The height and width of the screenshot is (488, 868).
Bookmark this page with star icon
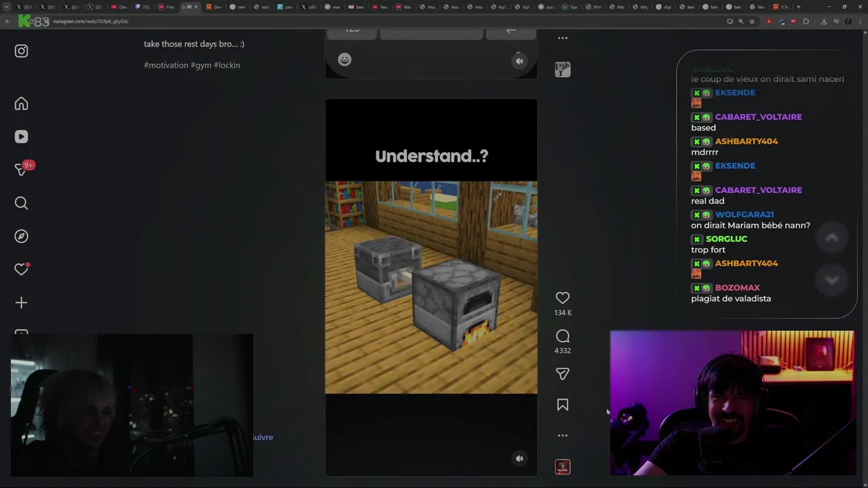752,21
